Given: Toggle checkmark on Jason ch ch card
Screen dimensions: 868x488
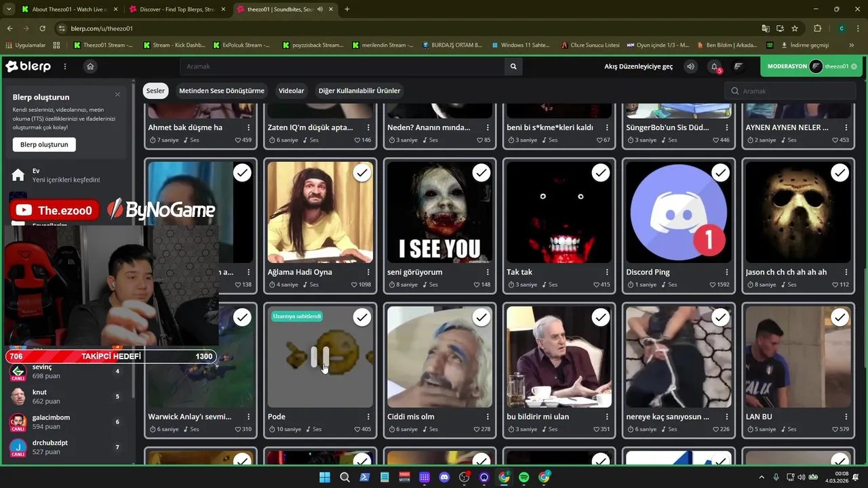Looking at the screenshot, I should pos(840,173).
